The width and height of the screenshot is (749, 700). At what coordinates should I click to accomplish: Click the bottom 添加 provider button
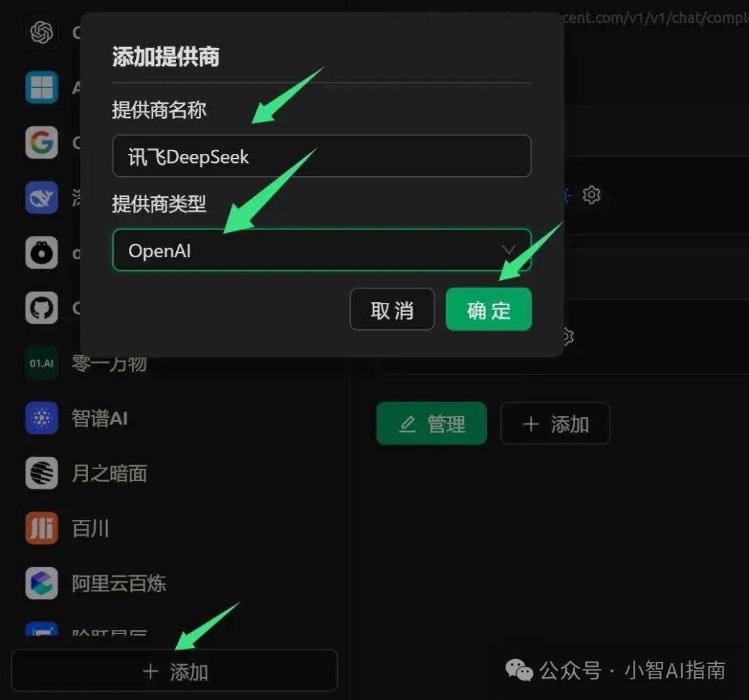174,670
